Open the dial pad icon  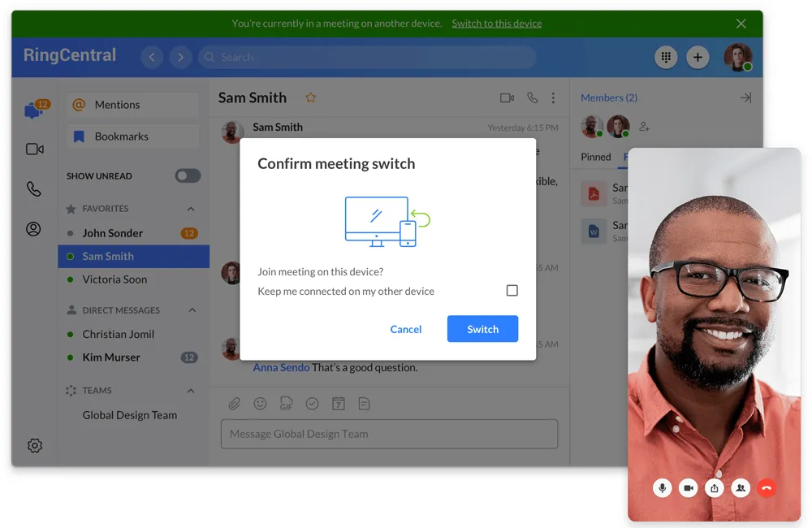pyautogui.click(x=666, y=57)
